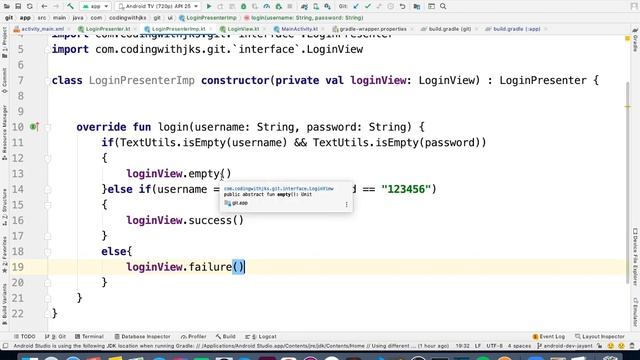Open the app run configuration dropdown
The image size is (640, 360).
click(x=95, y=7)
